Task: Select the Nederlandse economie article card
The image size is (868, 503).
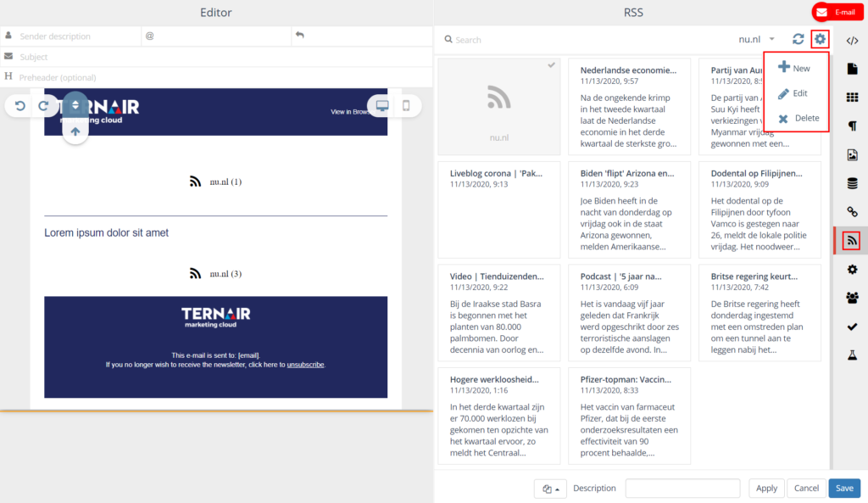Action: click(x=630, y=106)
